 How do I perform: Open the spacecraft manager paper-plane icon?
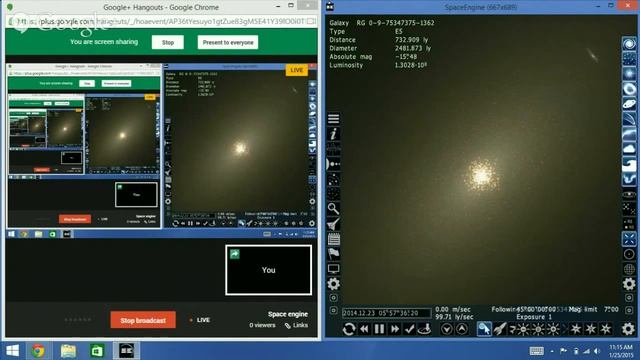[333, 224]
